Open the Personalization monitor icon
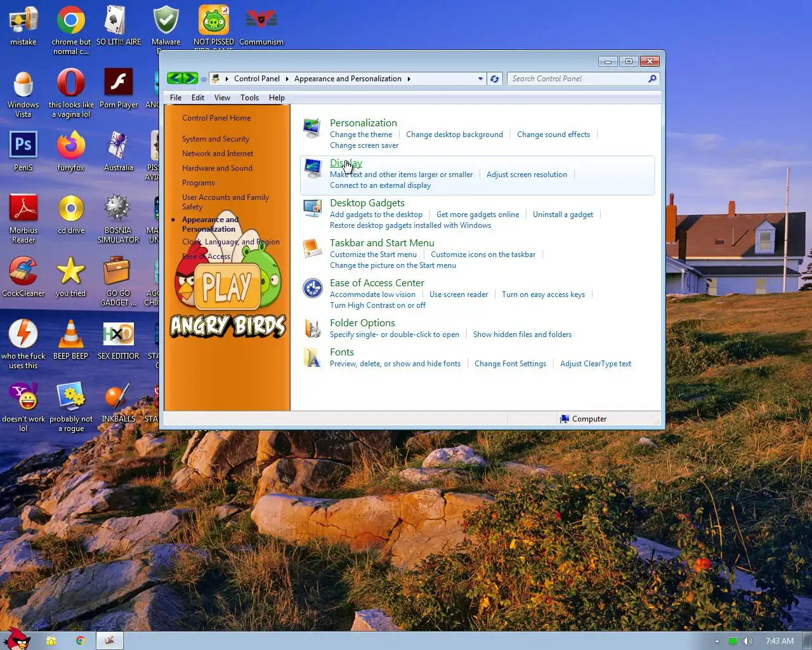This screenshot has height=650, width=812. (311, 128)
